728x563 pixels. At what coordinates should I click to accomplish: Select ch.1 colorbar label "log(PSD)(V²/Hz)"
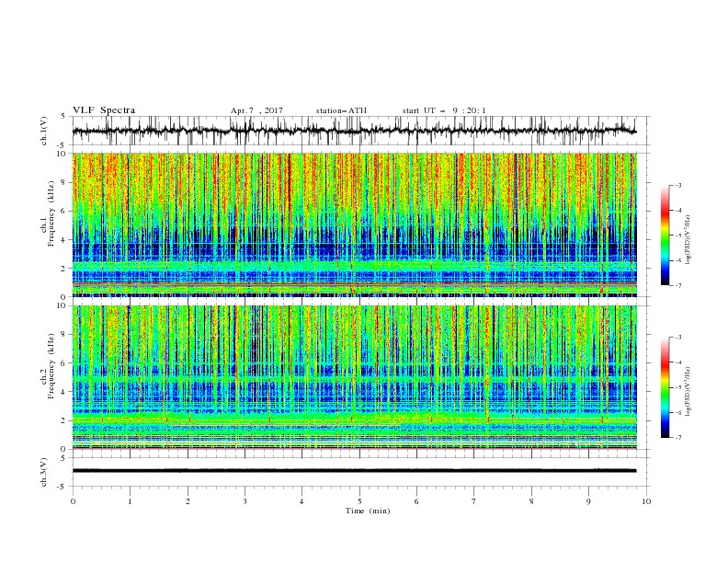point(688,240)
